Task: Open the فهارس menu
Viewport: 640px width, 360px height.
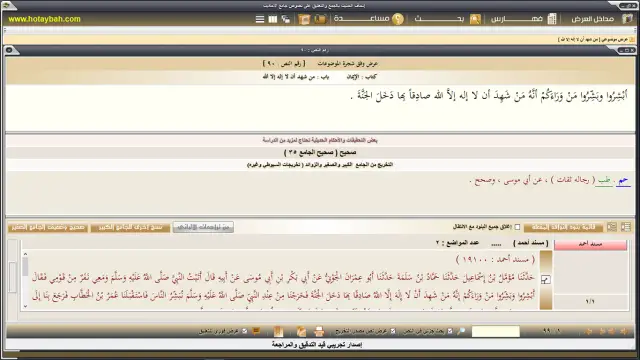Action: (x=516, y=19)
